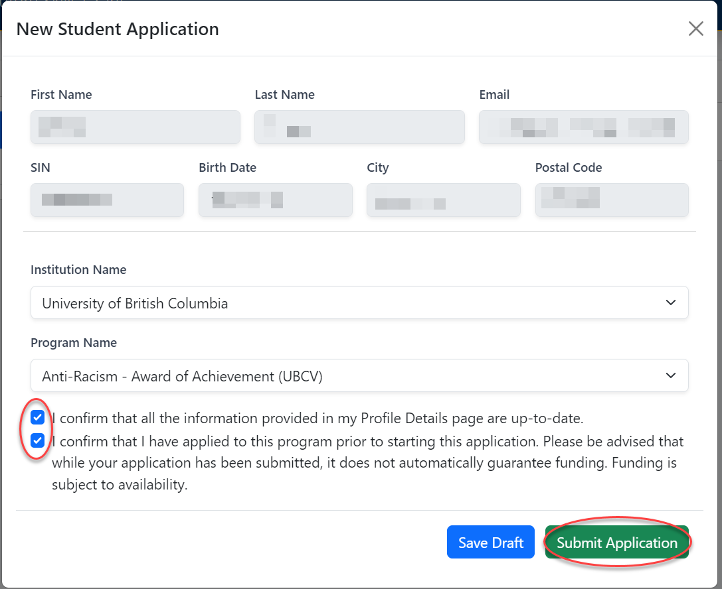The width and height of the screenshot is (722, 590).
Task: Click the Birth Date label
Action: point(227,167)
